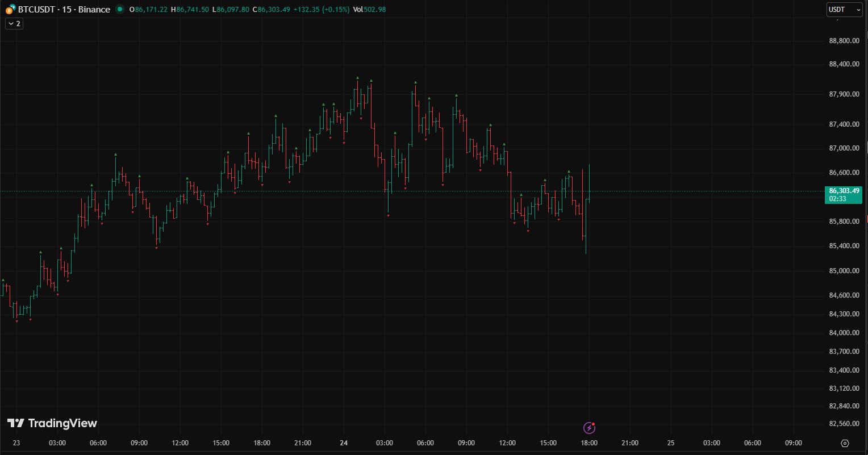This screenshot has height=455, width=868.
Task: Click the 18:00 time axis label
Action: 589,443
